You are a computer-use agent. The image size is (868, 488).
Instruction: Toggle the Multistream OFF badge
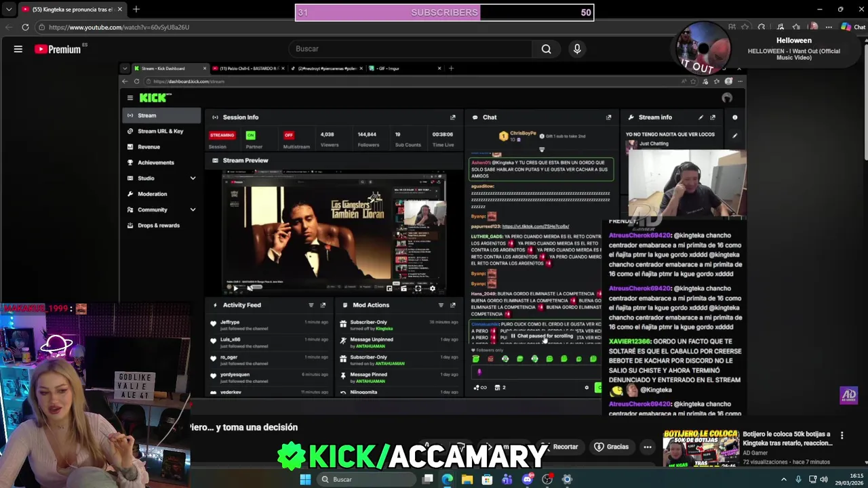tap(289, 135)
